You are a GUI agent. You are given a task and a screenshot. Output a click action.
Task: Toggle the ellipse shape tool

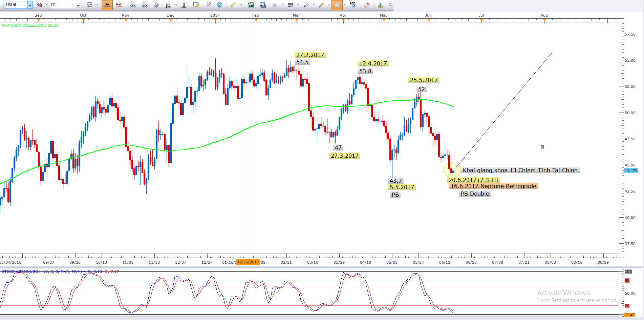coord(337,5)
